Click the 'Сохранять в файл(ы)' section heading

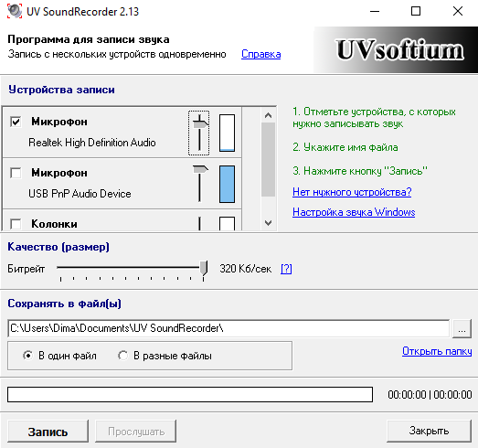tap(64, 304)
